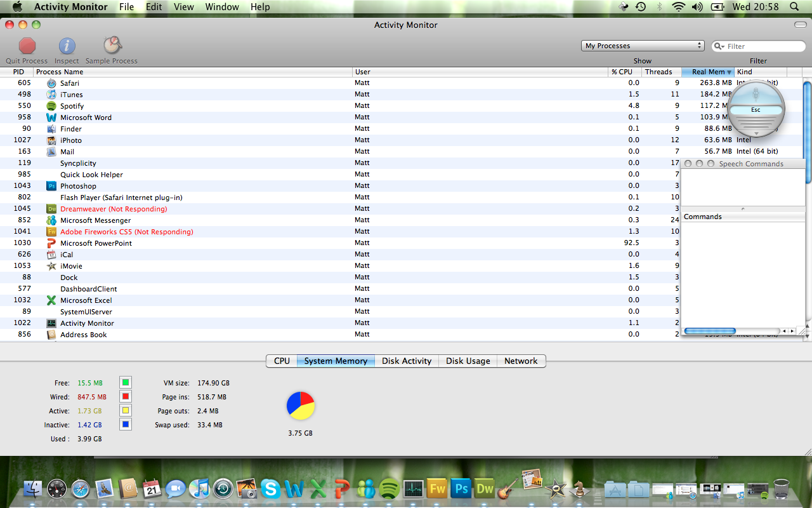Click the Microsoft Word icon in the process list

point(51,117)
